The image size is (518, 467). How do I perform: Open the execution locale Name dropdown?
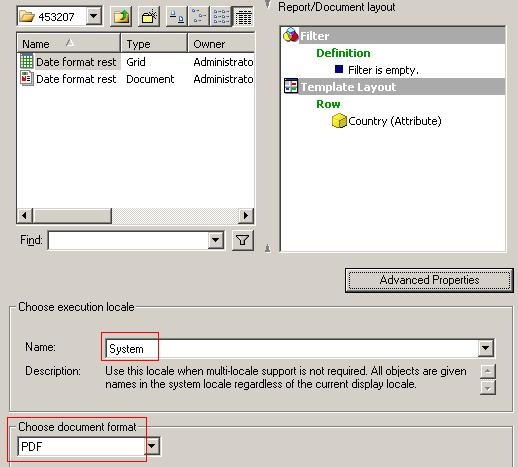[486, 348]
